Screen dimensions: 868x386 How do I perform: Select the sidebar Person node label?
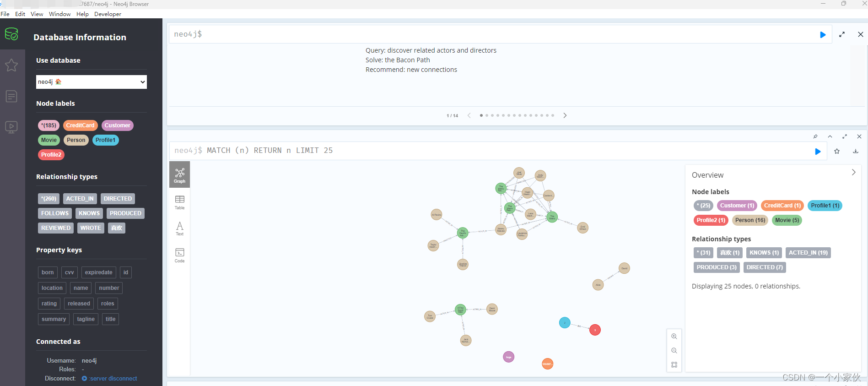pyautogui.click(x=76, y=140)
